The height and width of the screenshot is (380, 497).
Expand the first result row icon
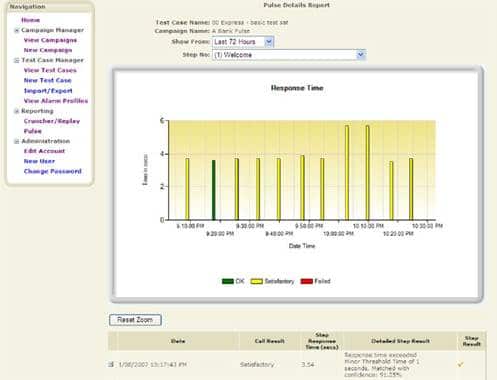[x=111, y=364]
